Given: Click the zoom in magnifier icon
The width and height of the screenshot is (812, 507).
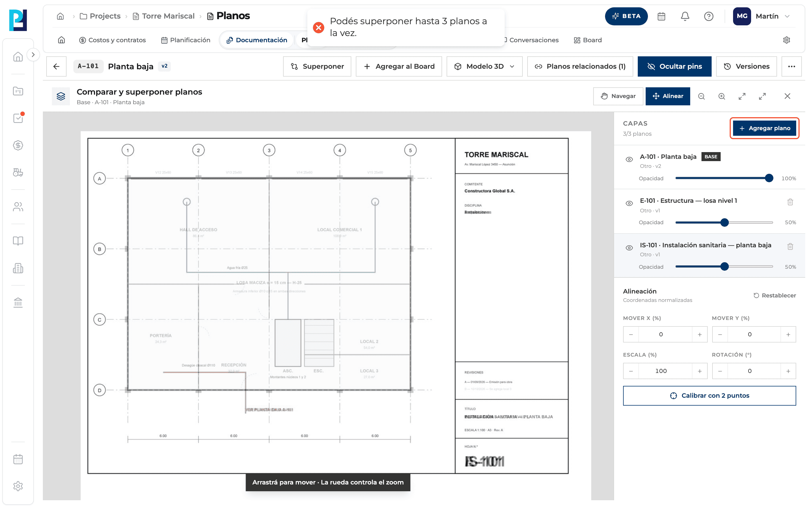Looking at the screenshot, I should click(721, 96).
